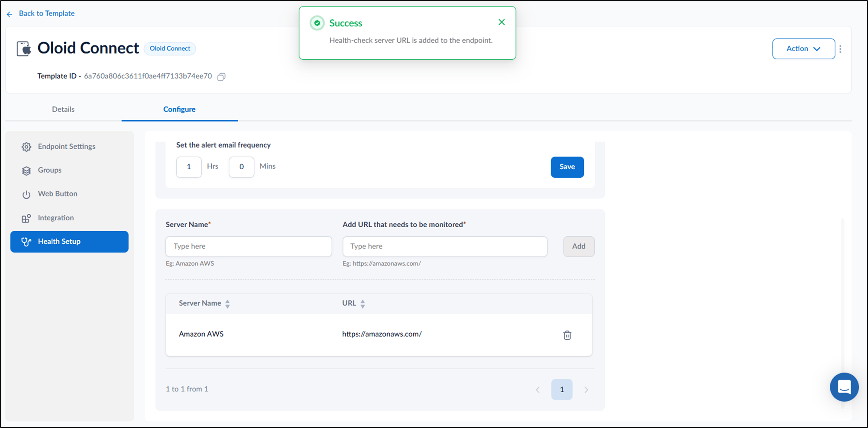Go to previous page of servers
This screenshot has width=868, height=428.
[538, 389]
